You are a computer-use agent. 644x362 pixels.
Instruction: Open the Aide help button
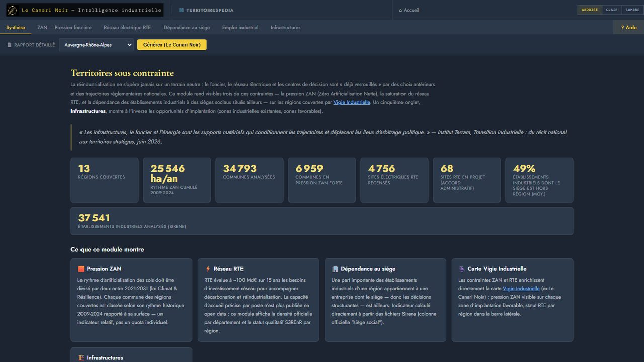629,27
